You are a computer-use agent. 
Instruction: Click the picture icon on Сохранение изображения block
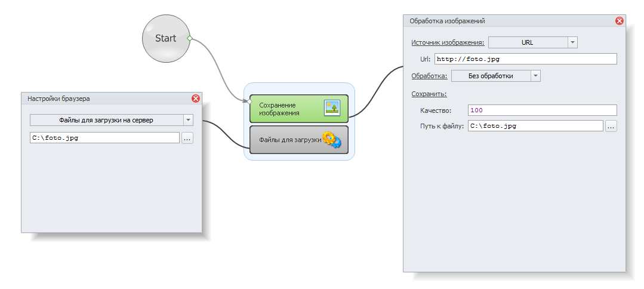tap(332, 107)
